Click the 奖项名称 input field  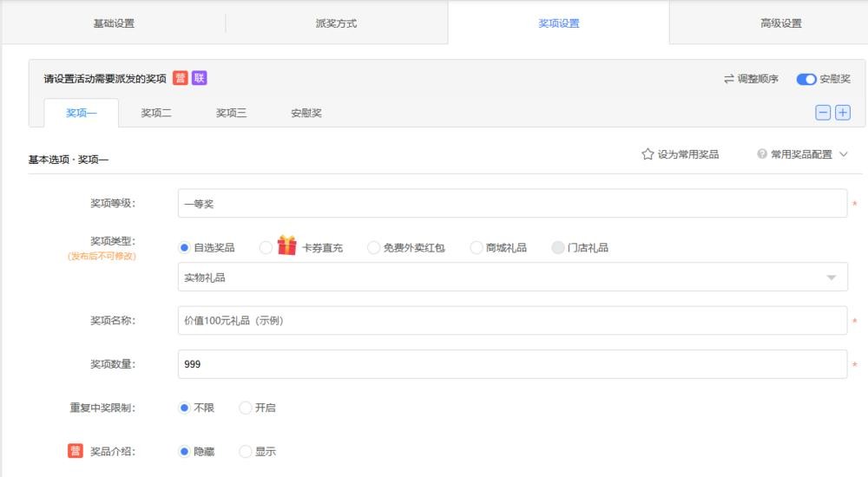[512, 321]
